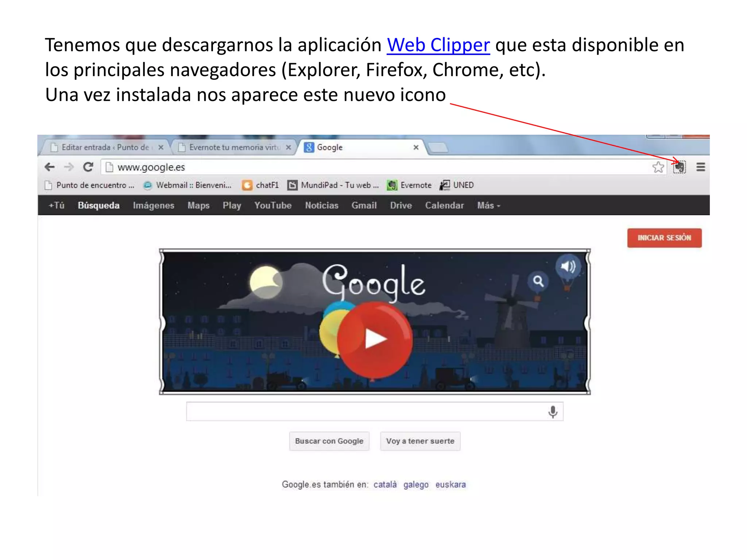This screenshot has width=747, height=560.
Task: Open the Chrome hamburger menu
Action: pos(700,167)
